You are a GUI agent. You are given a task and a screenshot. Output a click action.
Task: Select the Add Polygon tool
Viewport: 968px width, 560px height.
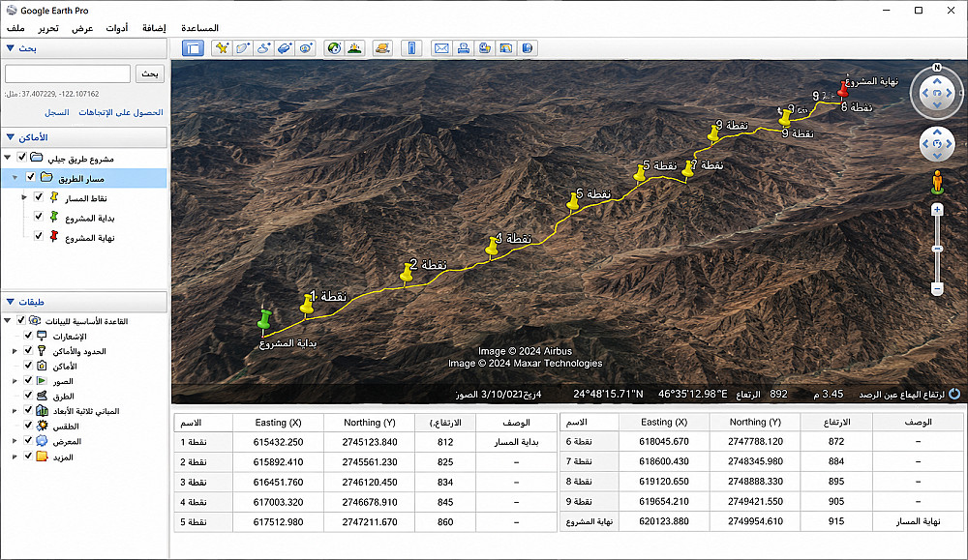(x=243, y=48)
